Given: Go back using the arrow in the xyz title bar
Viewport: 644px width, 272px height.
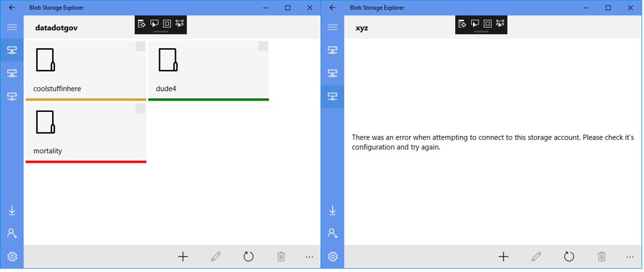Looking at the screenshot, I should (x=333, y=8).
